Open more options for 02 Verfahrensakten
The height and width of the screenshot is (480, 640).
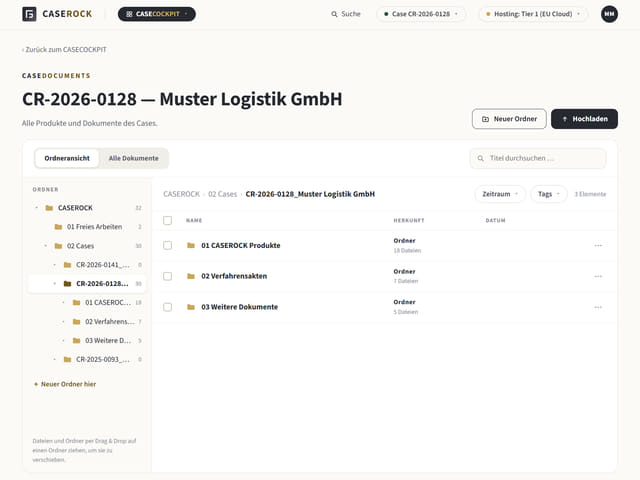click(x=598, y=276)
